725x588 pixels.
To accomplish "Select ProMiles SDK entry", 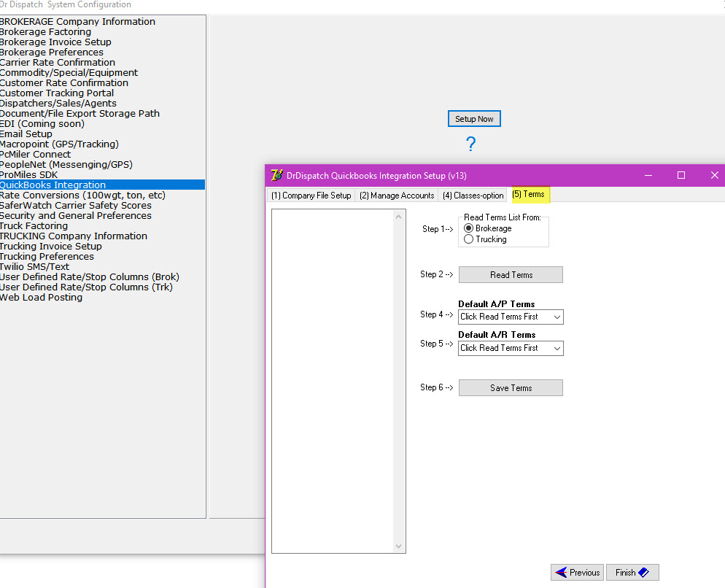I will [28, 174].
